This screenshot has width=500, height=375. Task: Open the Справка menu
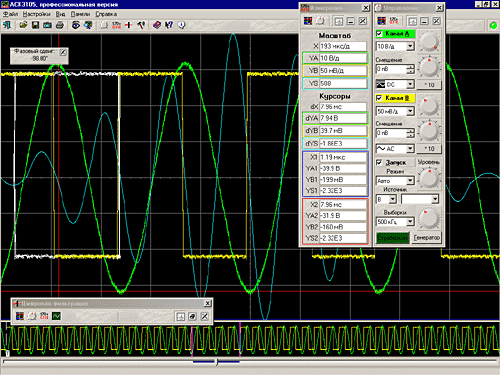point(106,14)
